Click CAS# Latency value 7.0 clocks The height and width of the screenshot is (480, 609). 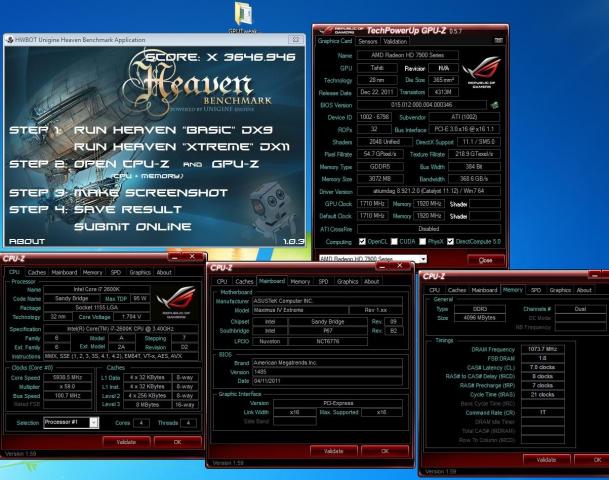pyautogui.click(x=542, y=367)
